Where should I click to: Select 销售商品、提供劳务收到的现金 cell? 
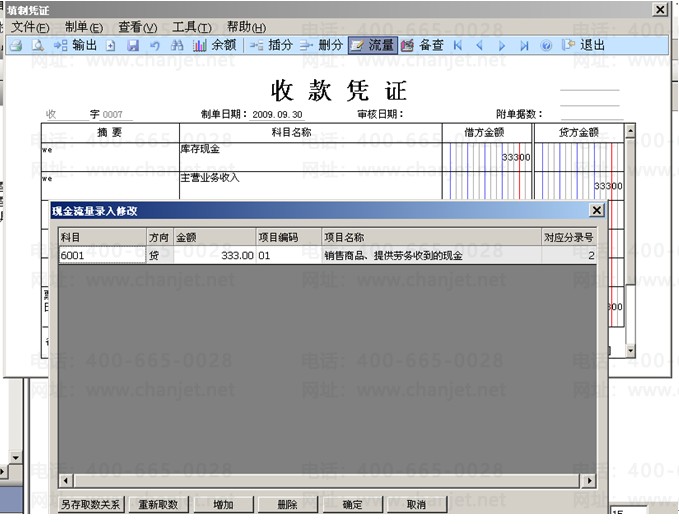[x=431, y=255]
